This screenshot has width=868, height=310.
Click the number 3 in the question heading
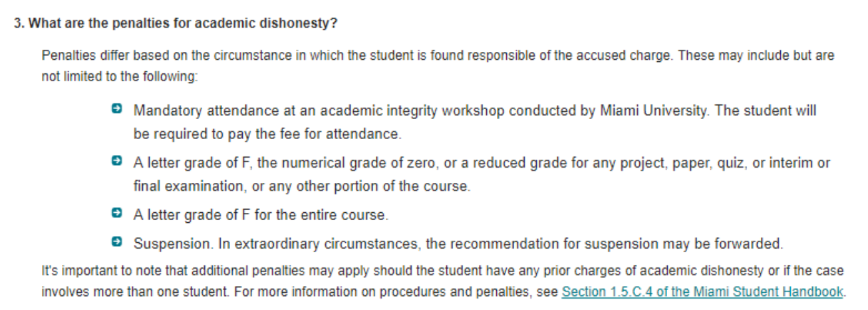pos(17,23)
